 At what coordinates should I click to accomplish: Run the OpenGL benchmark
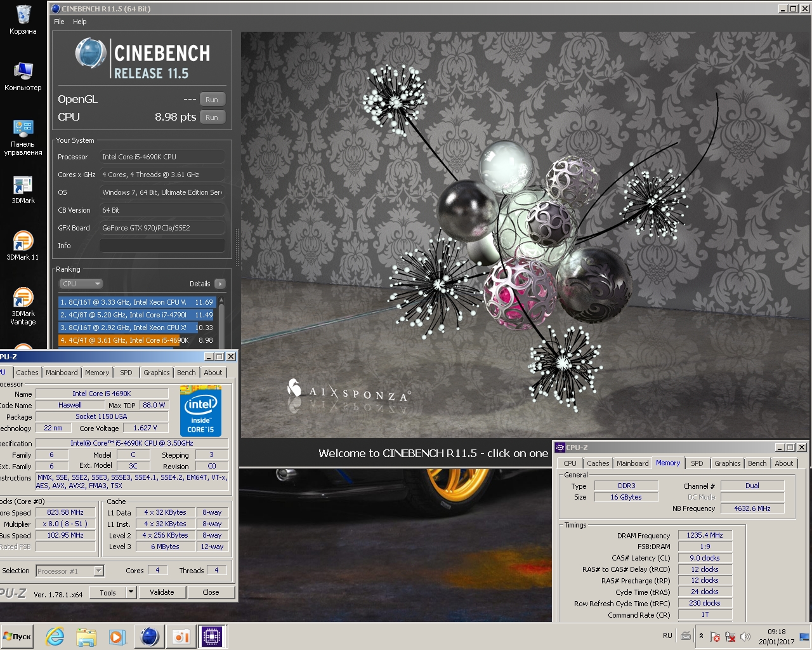(x=212, y=100)
